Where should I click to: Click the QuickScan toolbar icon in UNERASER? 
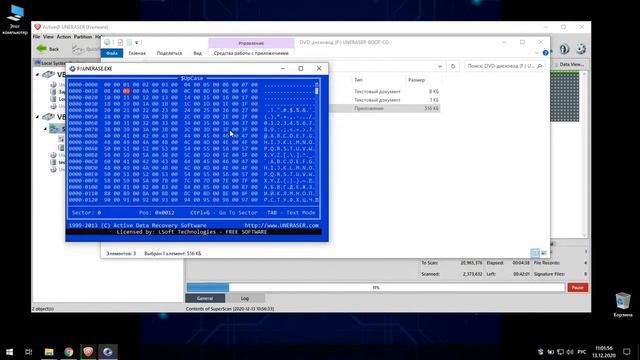click(78, 49)
